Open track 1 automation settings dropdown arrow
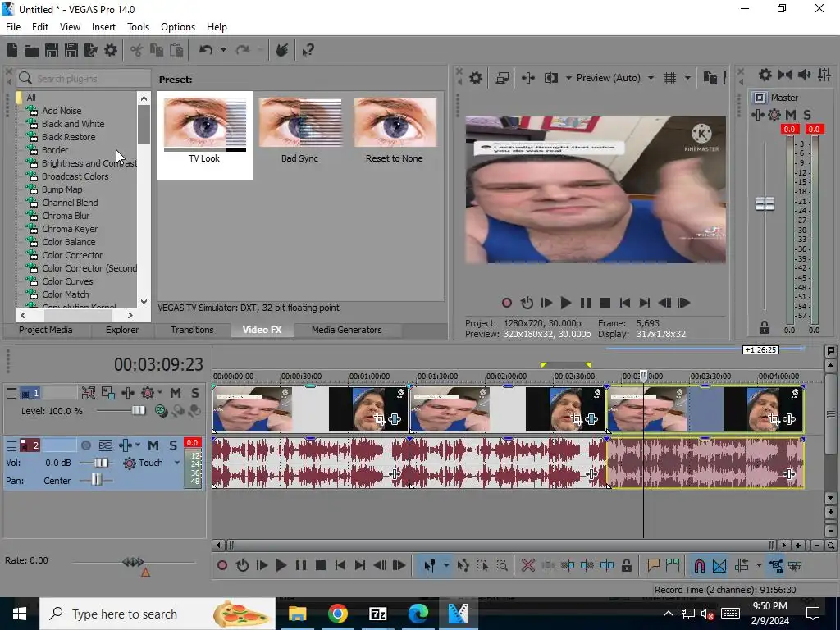The width and height of the screenshot is (840, 630). [160, 393]
